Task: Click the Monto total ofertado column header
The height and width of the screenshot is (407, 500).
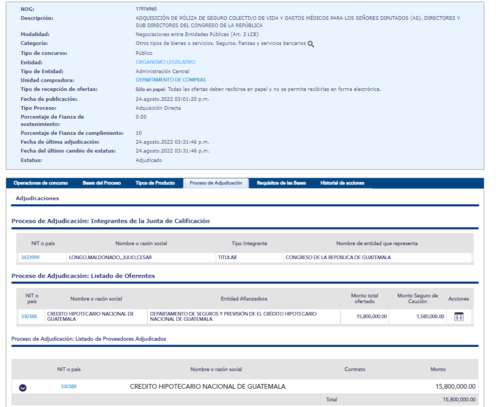Action: click(365, 298)
